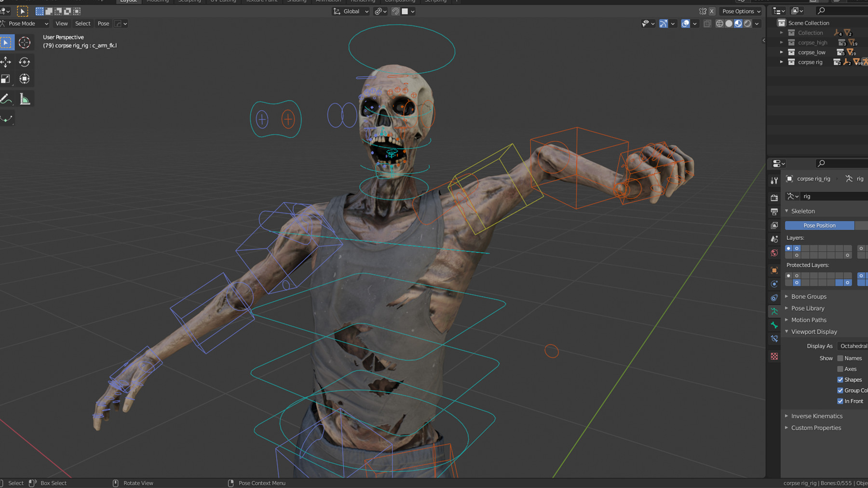The width and height of the screenshot is (868, 488).
Task: Activate the Annotate tool
Action: coord(6,98)
